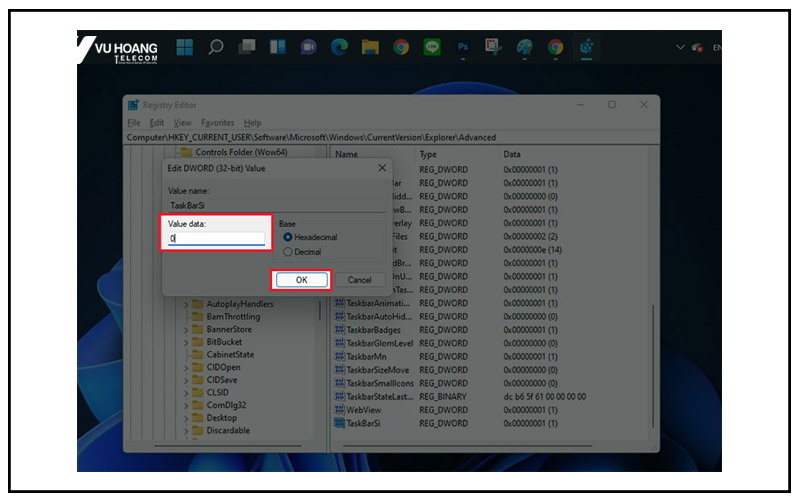
Task: Focus the Value data input field
Action: pos(216,238)
